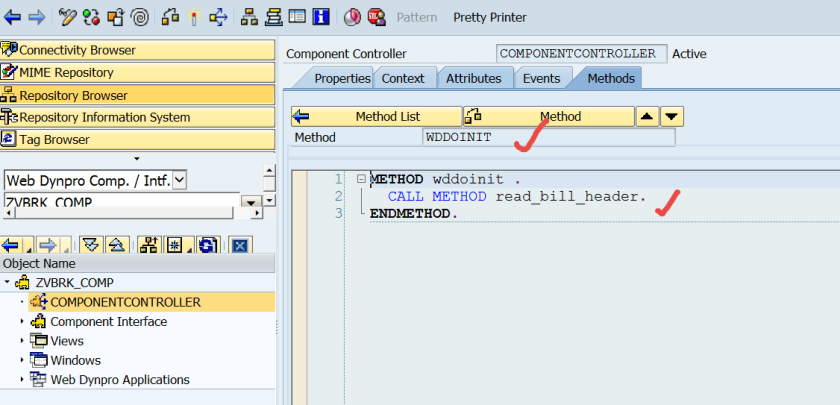Viewport: 840px width, 405px height.
Task: Open the dropdown arrow beside the Favorites star icon
Action: tap(190, 248)
